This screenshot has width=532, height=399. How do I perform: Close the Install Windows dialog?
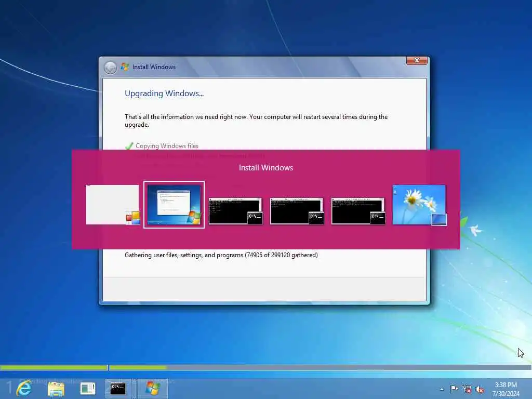point(417,60)
